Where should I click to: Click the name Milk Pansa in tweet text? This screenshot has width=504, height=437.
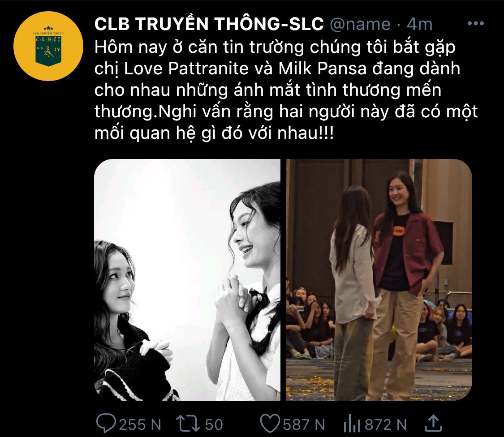coord(323,69)
